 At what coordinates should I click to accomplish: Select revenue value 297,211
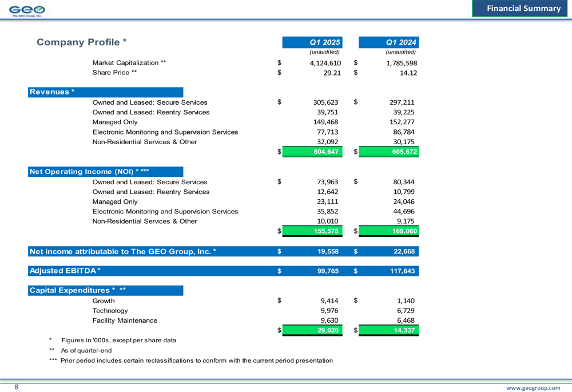(402, 102)
